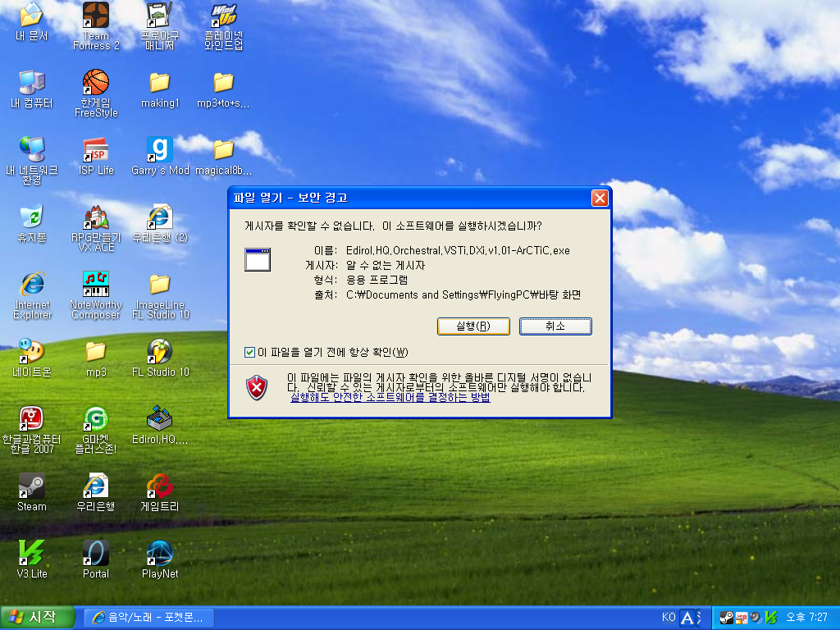
Task: Toggle the A input mode indicator
Action: click(687, 618)
